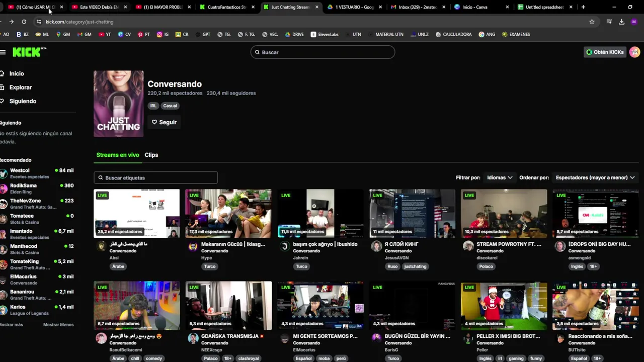
Task: Go to Inicio in sidebar
Action: click(x=17, y=73)
